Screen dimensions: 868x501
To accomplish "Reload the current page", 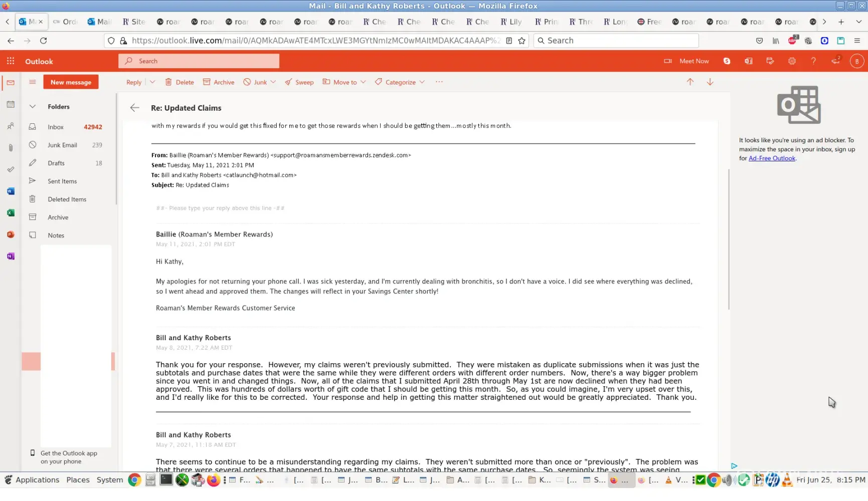I will [44, 41].
